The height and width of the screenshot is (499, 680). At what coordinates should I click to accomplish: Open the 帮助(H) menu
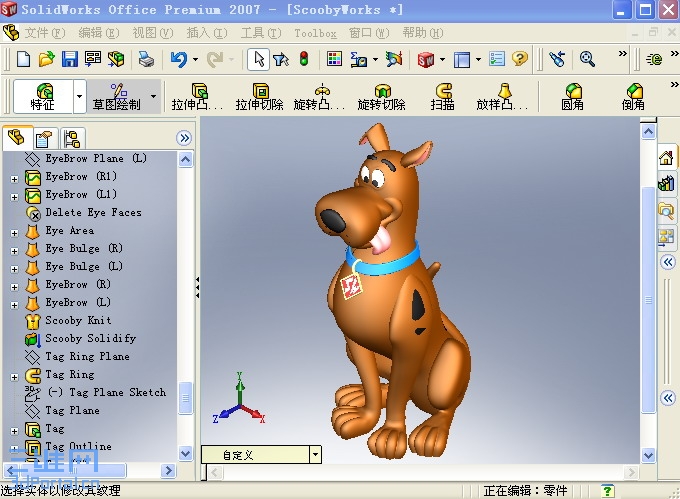(x=423, y=33)
